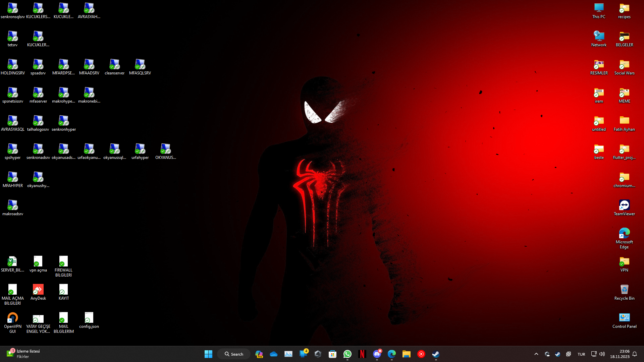Show hidden system tray icons

pos(536,354)
